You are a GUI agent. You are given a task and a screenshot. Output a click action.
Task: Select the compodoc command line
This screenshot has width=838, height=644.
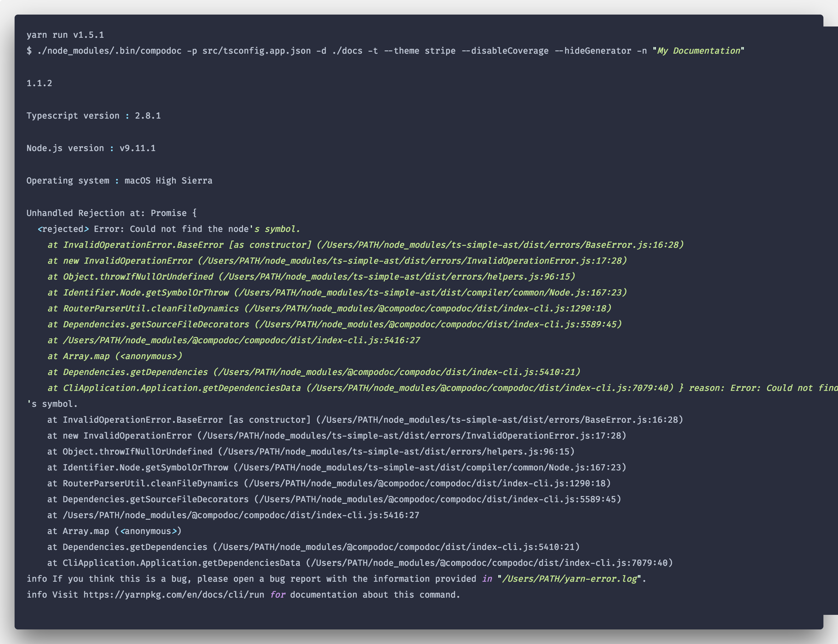[x=384, y=50]
